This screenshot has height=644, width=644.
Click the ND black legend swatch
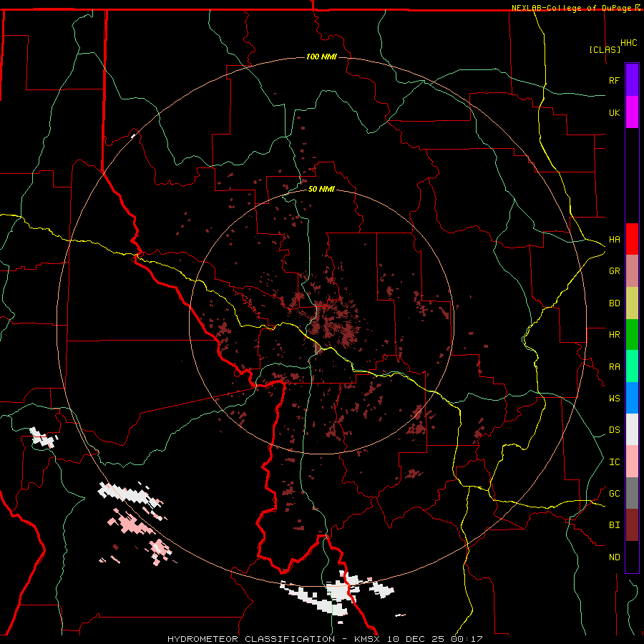[632, 557]
